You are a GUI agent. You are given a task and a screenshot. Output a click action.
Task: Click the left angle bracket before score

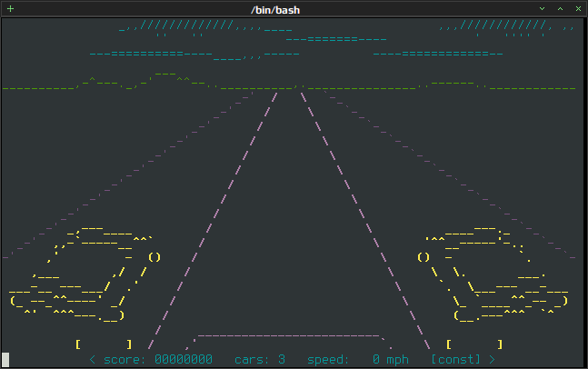click(x=93, y=360)
